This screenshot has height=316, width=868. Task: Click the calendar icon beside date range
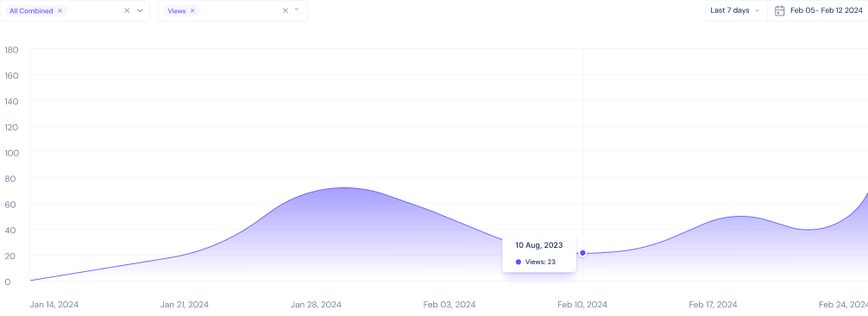click(x=779, y=10)
